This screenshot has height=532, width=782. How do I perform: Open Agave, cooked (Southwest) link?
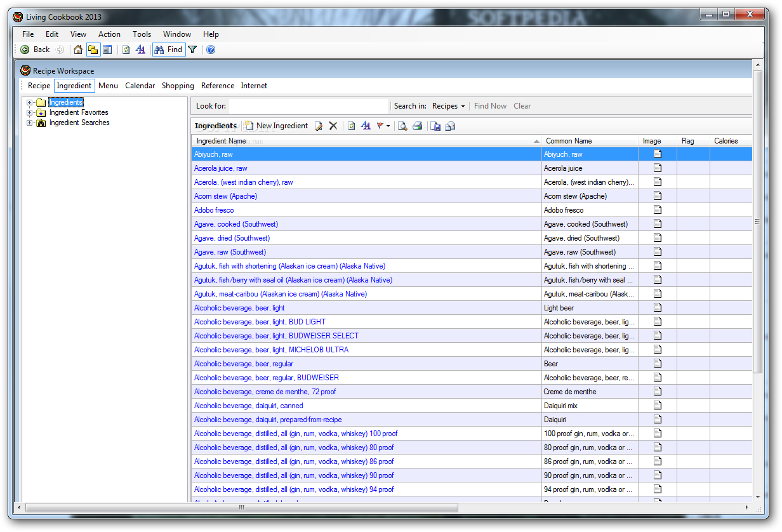[x=236, y=224]
